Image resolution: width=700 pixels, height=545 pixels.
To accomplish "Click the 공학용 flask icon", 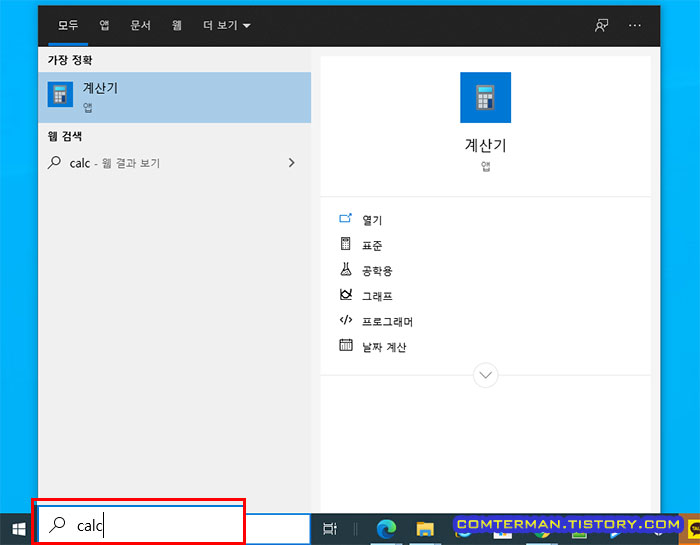I will coord(346,269).
